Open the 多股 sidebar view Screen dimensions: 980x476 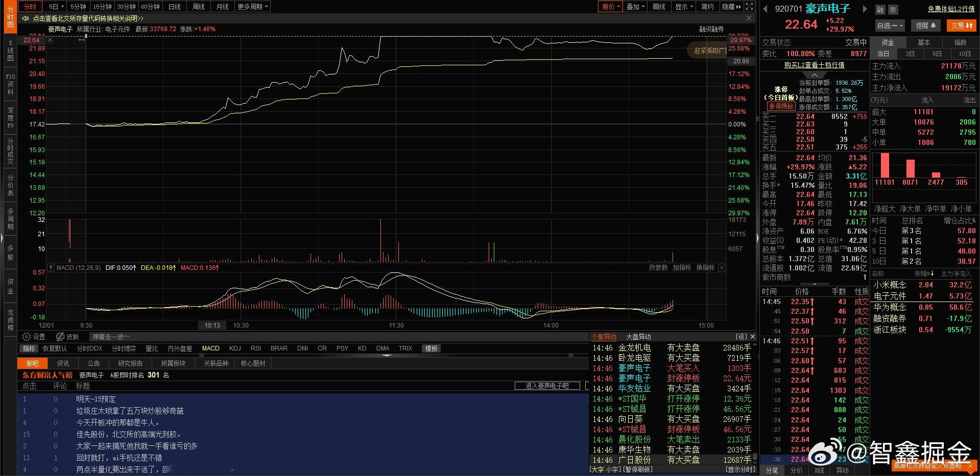(10, 253)
